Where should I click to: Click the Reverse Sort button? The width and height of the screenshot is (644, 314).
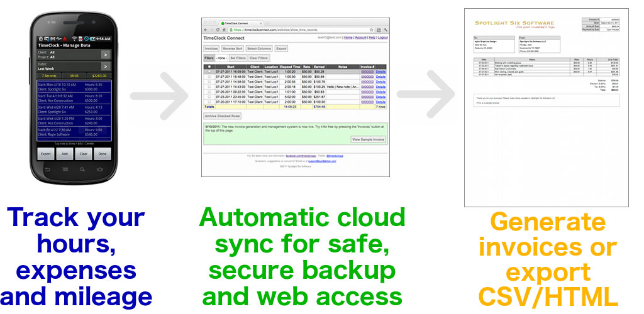pos(233,48)
